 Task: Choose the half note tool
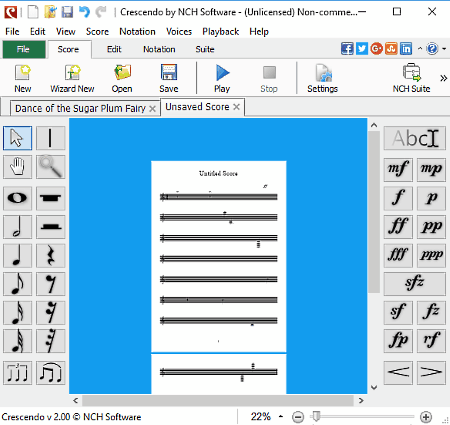tap(18, 227)
